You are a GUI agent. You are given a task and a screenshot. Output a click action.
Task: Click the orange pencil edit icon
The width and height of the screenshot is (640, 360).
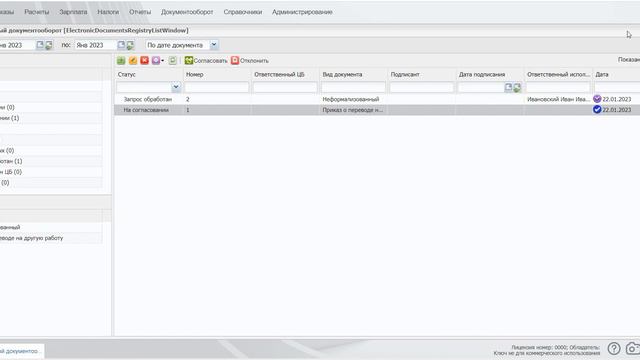[133, 60]
